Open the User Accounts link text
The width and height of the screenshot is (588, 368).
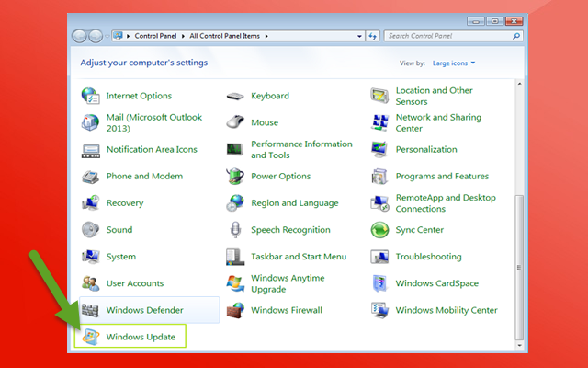[135, 283]
